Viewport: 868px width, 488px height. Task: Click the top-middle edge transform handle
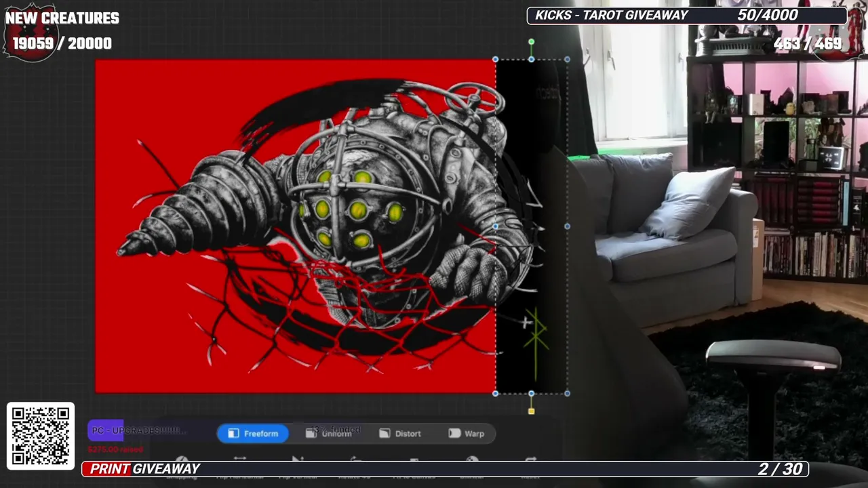pyautogui.click(x=532, y=60)
